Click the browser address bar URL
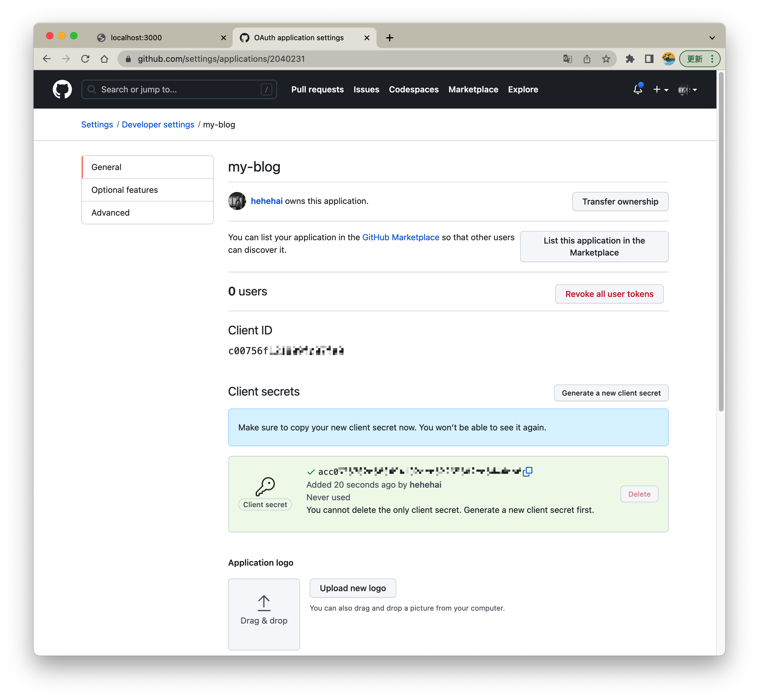The height and width of the screenshot is (700, 759). (221, 59)
